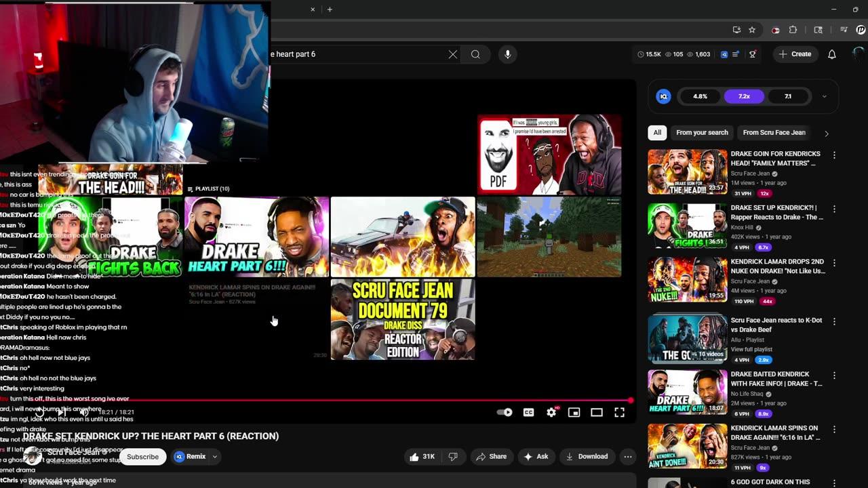Image resolution: width=868 pixels, height=488 pixels.
Task: Select the From your search chip
Action: [702, 133]
